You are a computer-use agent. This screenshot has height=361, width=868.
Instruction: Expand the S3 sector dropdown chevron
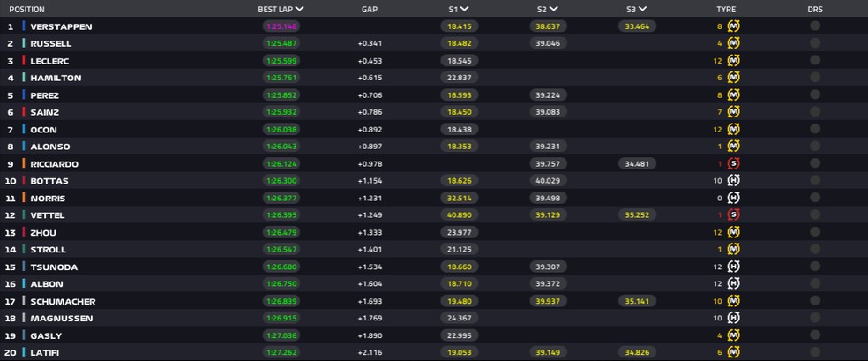641,9
